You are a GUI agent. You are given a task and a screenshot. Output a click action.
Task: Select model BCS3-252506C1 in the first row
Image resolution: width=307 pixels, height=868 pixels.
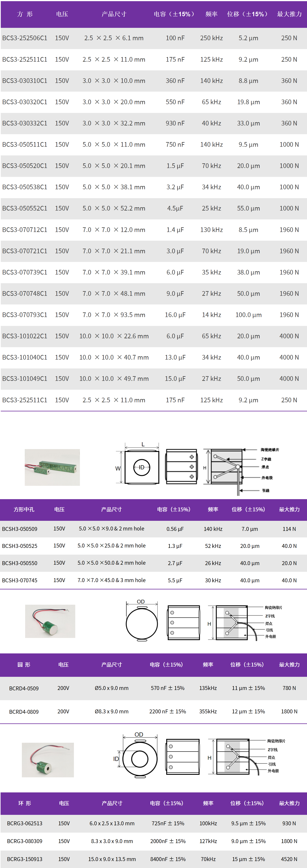tap(25, 38)
